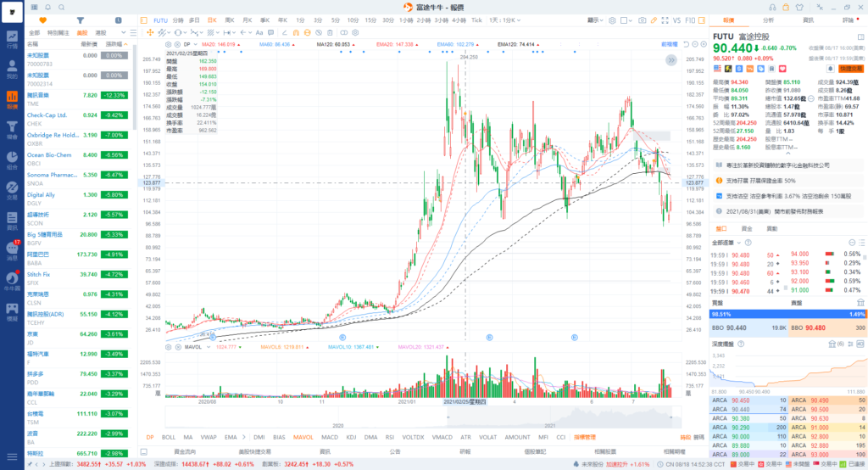Open the 港股 watchlist tab
This screenshot has height=470, width=868.
point(101,33)
